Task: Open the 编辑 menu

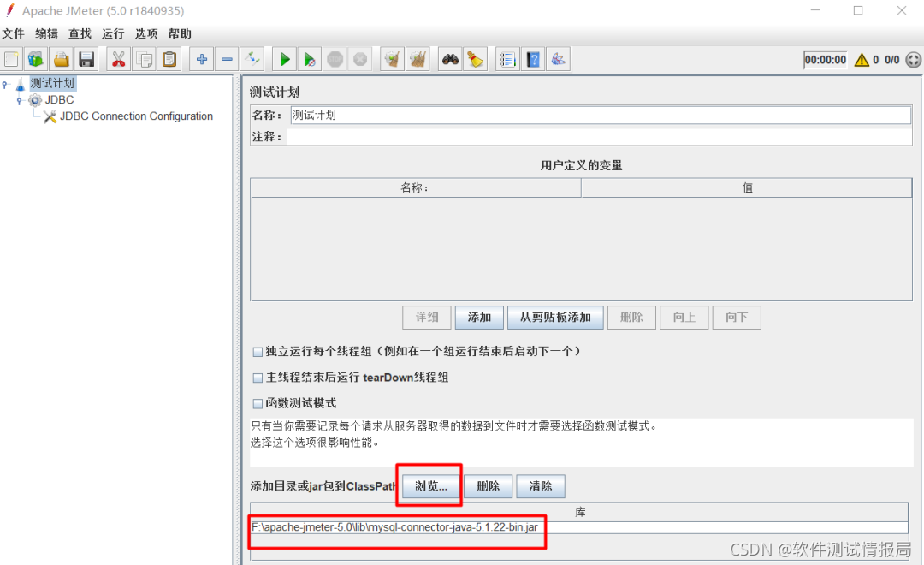Action: 46,33
